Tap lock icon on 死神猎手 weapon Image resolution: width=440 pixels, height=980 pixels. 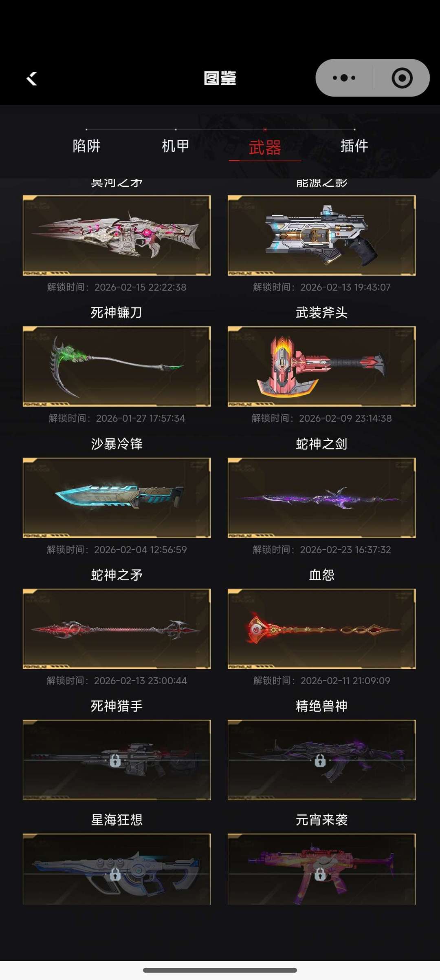point(115,760)
